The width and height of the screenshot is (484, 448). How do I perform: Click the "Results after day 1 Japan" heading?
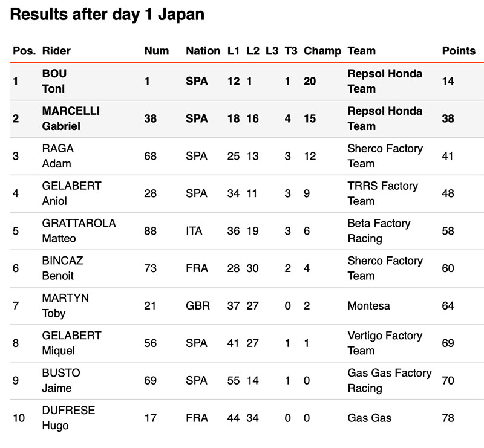[x=107, y=16]
